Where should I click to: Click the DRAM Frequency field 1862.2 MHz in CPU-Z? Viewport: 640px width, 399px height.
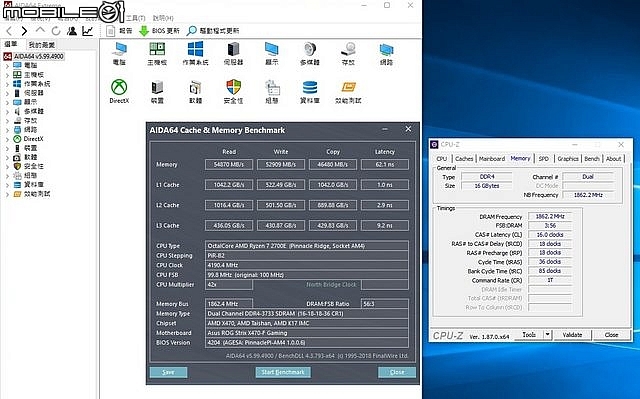tap(550, 216)
